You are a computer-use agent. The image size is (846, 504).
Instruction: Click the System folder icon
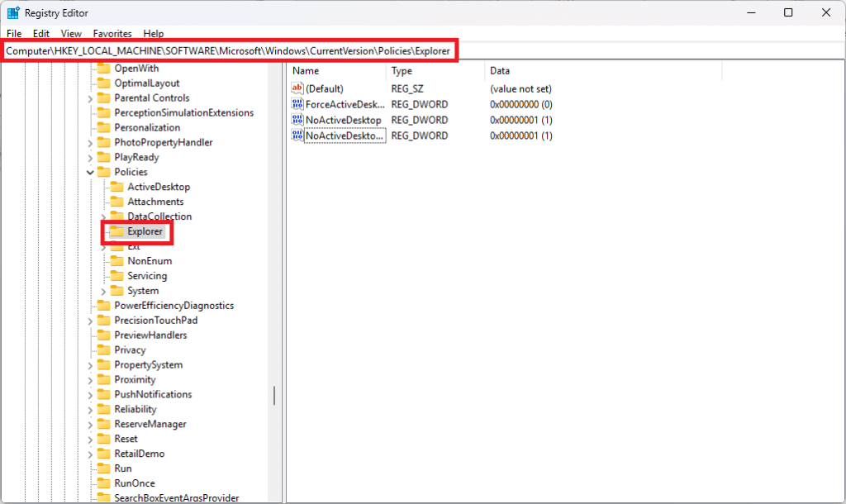coord(116,291)
